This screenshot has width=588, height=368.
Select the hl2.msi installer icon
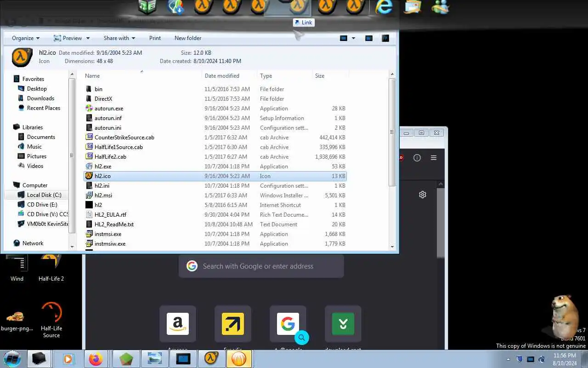(89, 195)
